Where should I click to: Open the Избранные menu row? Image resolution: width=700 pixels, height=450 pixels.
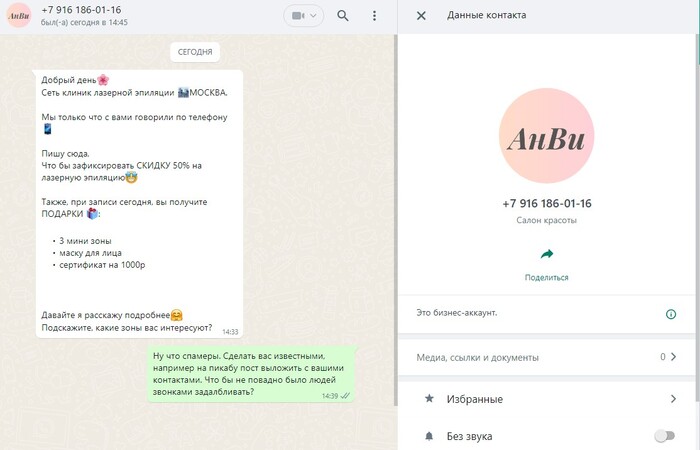[x=546, y=399]
